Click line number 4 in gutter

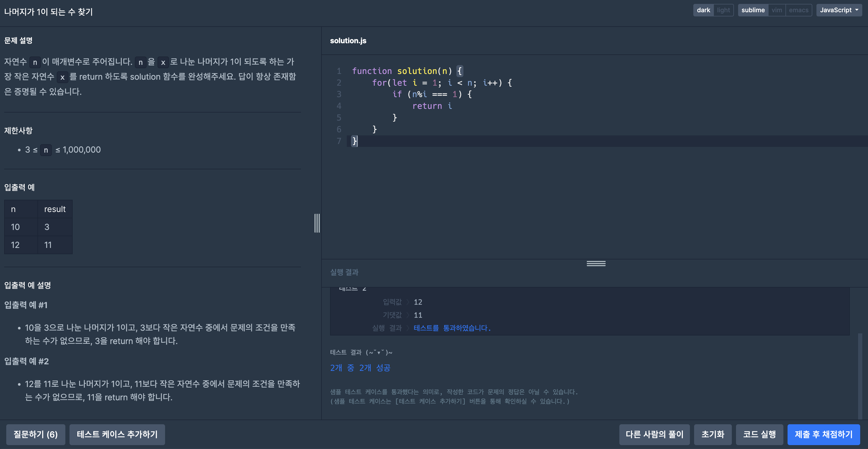339,106
